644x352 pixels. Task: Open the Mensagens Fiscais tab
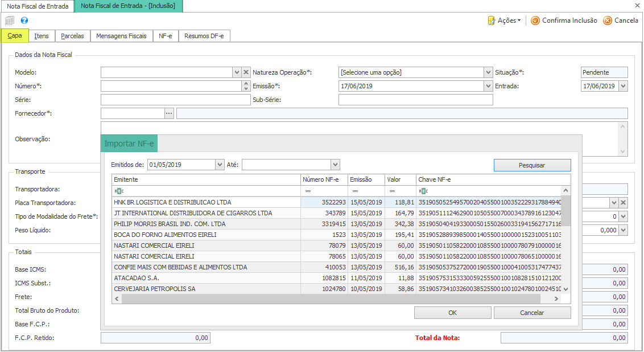[x=121, y=36]
